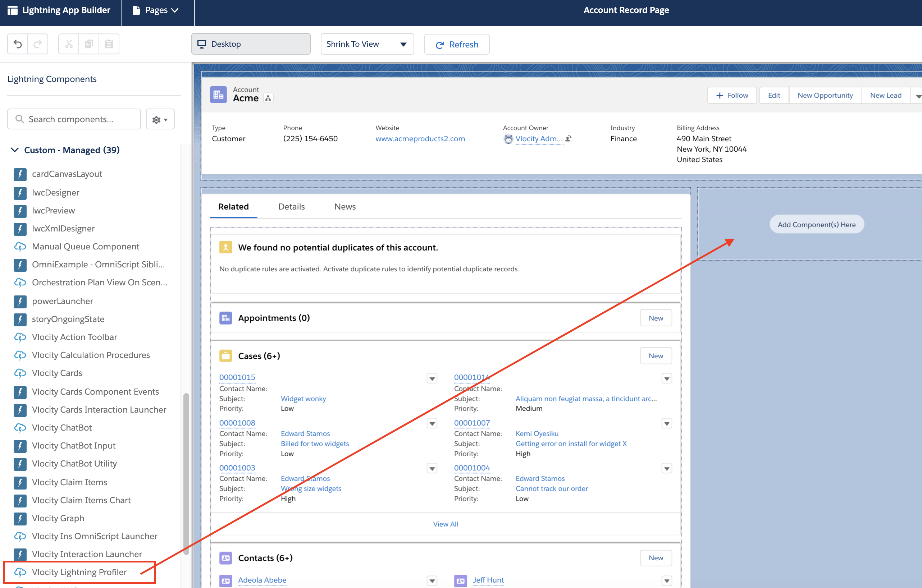Select the cardCanvasLayout component icon
This screenshot has height=588, width=922.
[20, 174]
